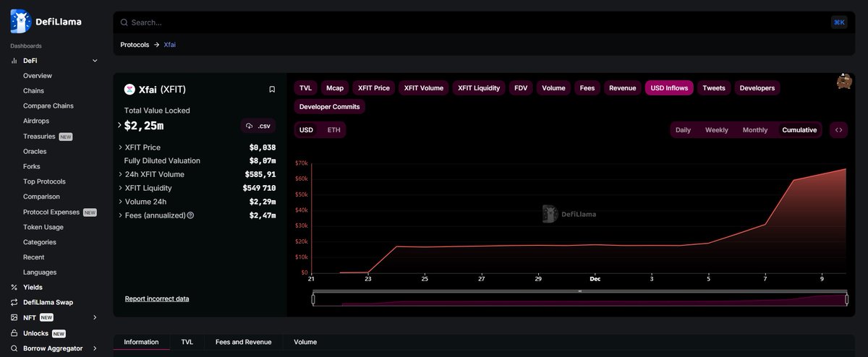Click the Yields percent icon
Viewport: 868px width, 357px height.
pos(14,287)
